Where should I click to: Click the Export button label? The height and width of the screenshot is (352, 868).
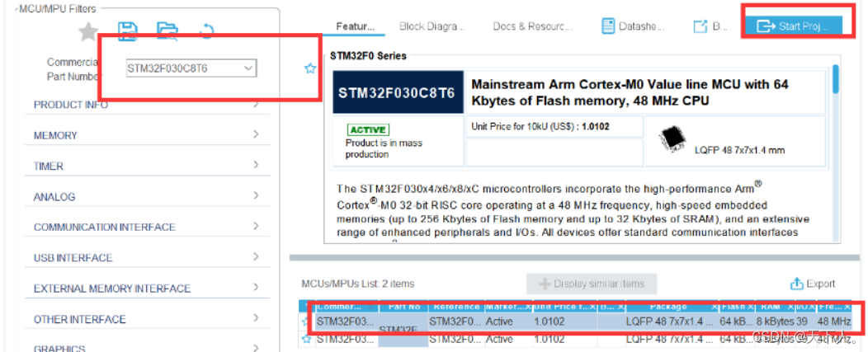click(x=820, y=284)
